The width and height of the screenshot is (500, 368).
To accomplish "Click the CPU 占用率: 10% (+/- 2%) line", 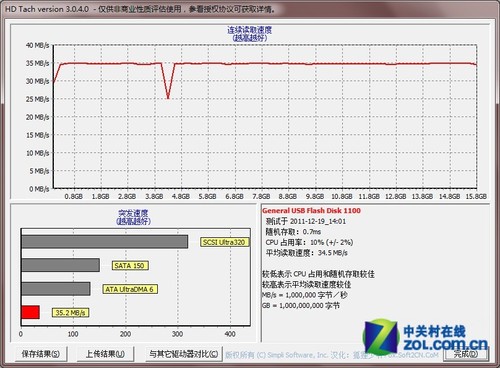I will [309, 242].
